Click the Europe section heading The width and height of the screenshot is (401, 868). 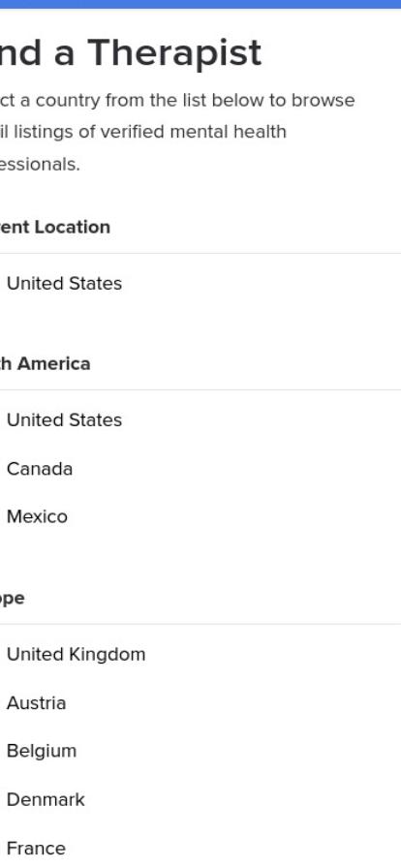[x=13, y=599]
